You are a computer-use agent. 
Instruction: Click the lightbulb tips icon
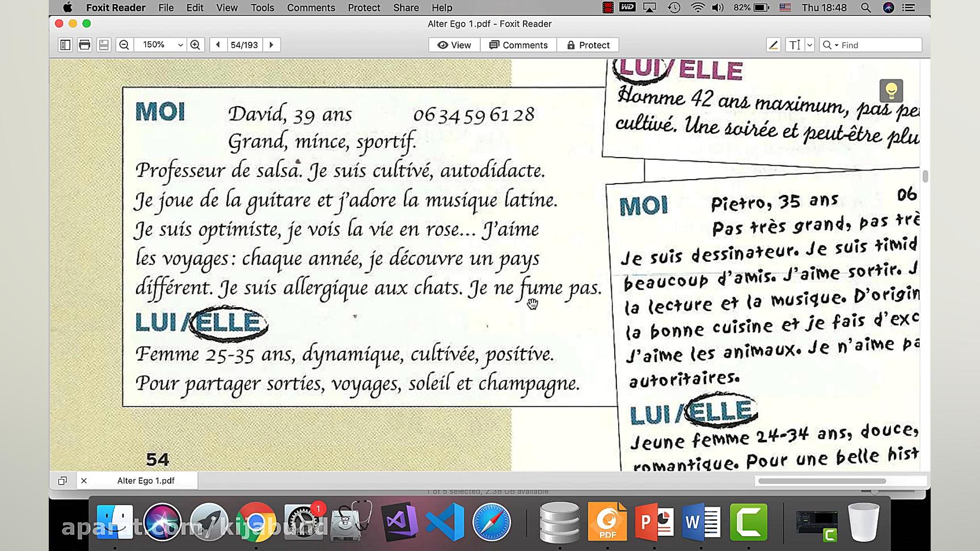pos(891,91)
